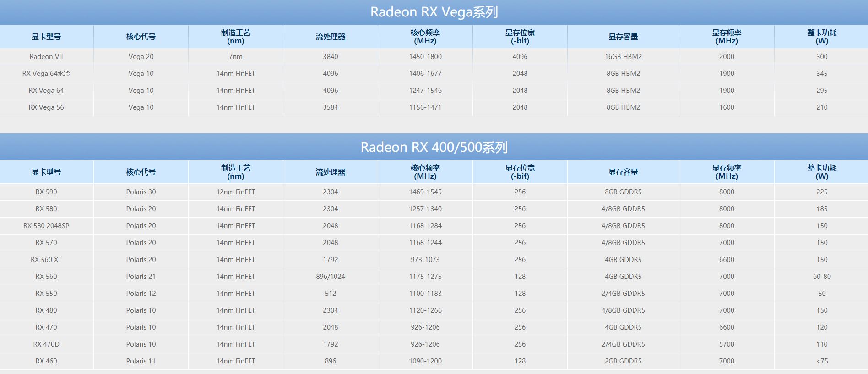Click the 3840 stream processors value
Viewport: 868px width, 374px height.
pos(331,57)
